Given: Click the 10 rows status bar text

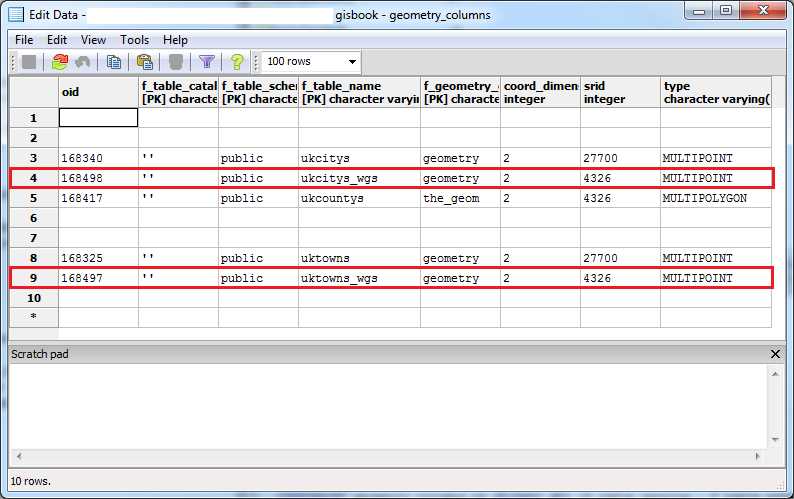Looking at the screenshot, I should pos(30,481).
